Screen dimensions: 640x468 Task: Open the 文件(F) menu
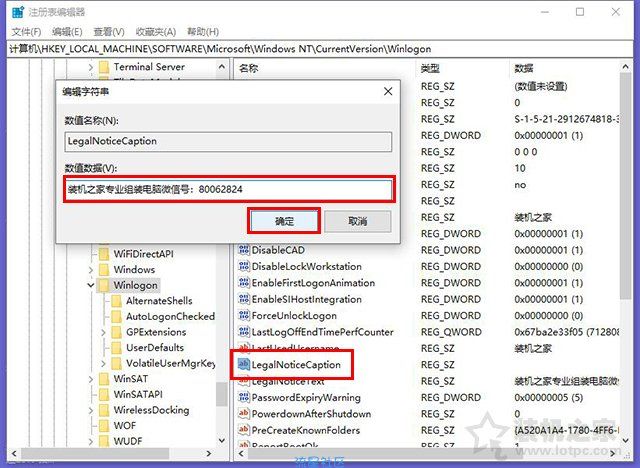tap(26, 32)
